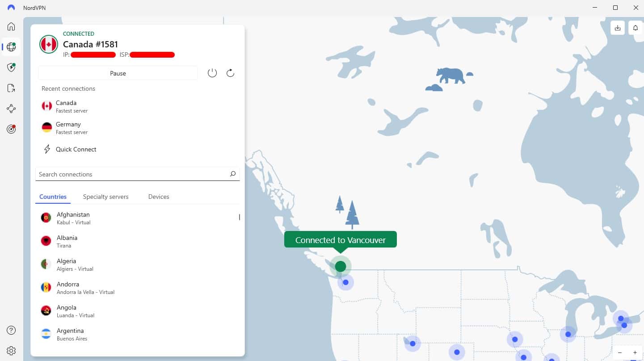Open the Help question mark icon
Image resolution: width=644 pixels, height=361 pixels.
pyautogui.click(x=11, y=330)
